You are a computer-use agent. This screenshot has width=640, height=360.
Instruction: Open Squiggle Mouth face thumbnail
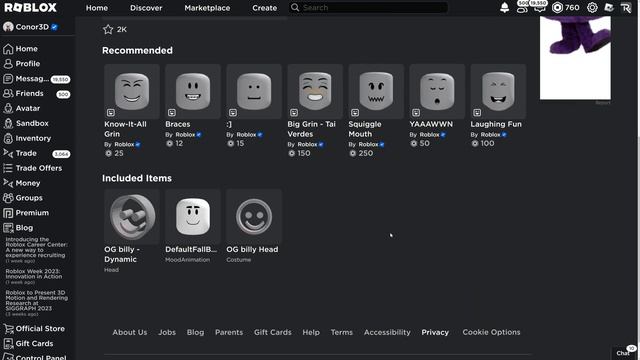pyautogui.click(x=376, y=91)
